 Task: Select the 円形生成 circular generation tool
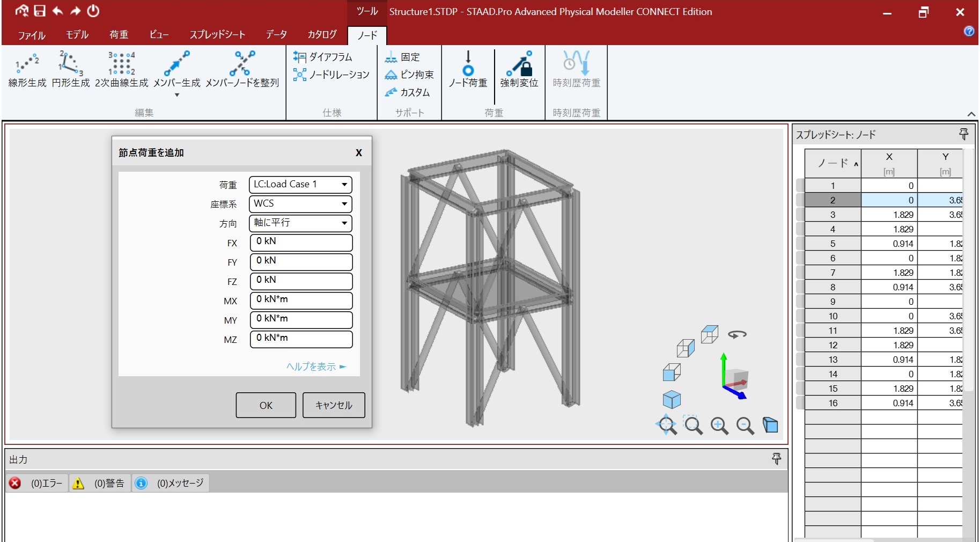point(71,70)
